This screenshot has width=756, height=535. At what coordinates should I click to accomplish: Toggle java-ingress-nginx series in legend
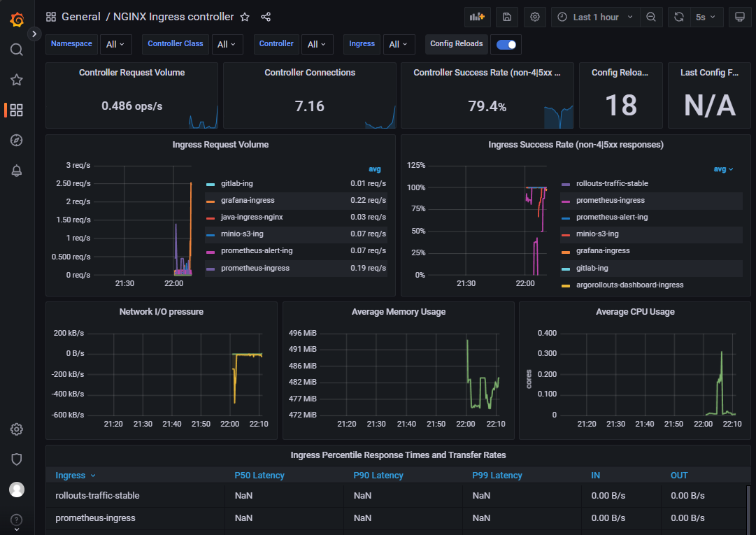coord(252,217)
